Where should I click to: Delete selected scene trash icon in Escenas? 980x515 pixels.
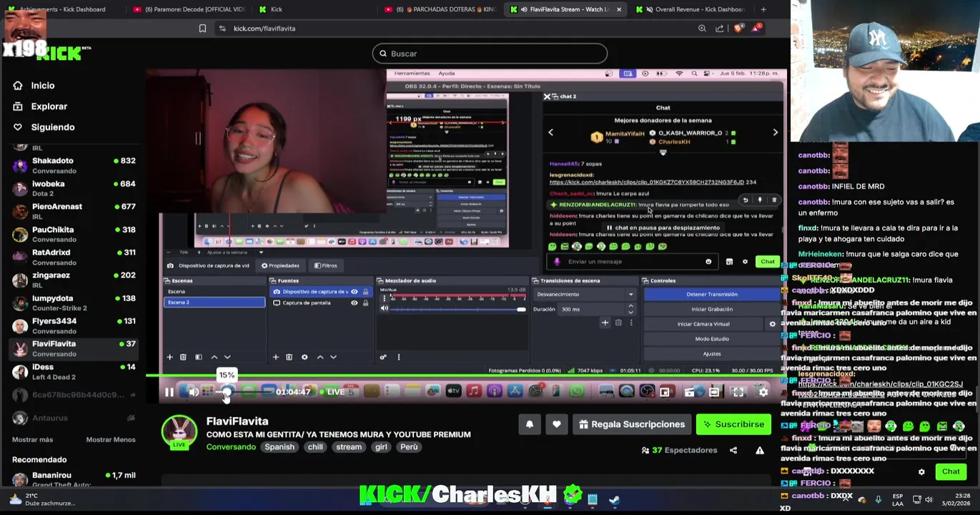click(183, 357)
